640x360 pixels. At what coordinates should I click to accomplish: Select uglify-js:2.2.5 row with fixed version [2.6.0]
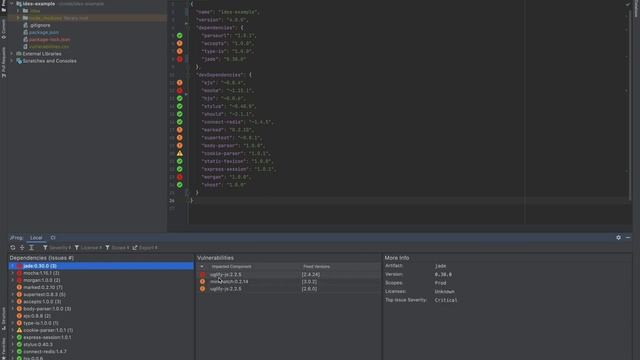(288, 289)
